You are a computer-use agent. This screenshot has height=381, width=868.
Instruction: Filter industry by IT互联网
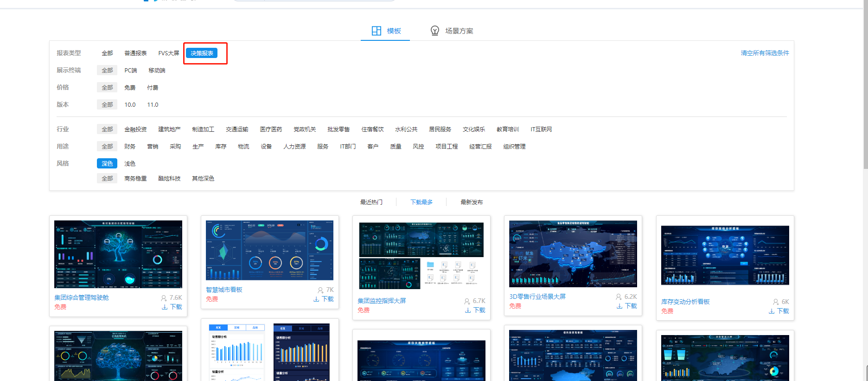[x=541, y=129]
